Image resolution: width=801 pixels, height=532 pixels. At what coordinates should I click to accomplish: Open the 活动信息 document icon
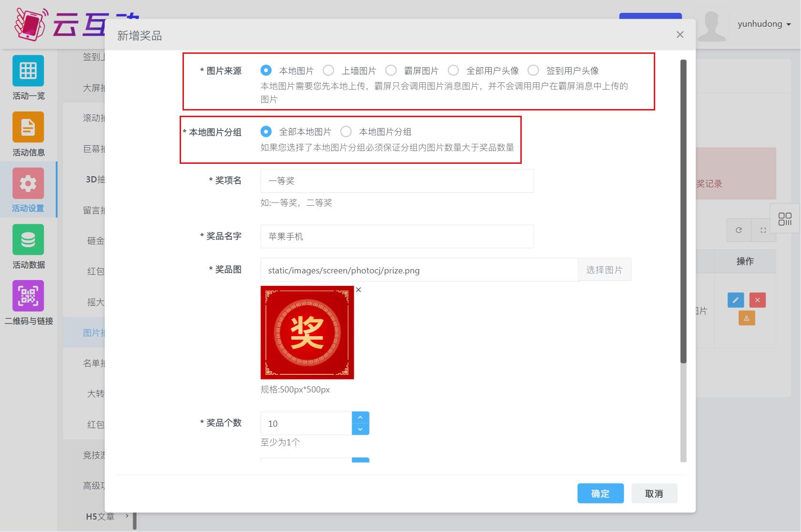[28, 127]
